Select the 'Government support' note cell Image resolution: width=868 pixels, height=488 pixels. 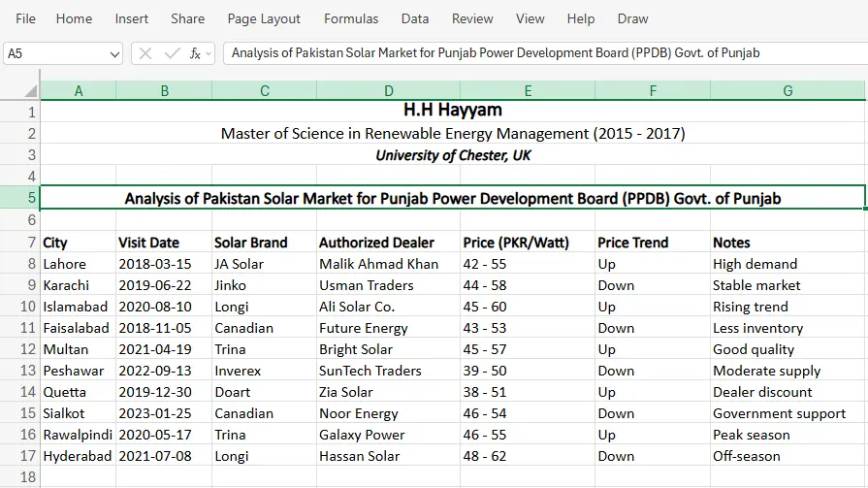[x=788, y=413]
